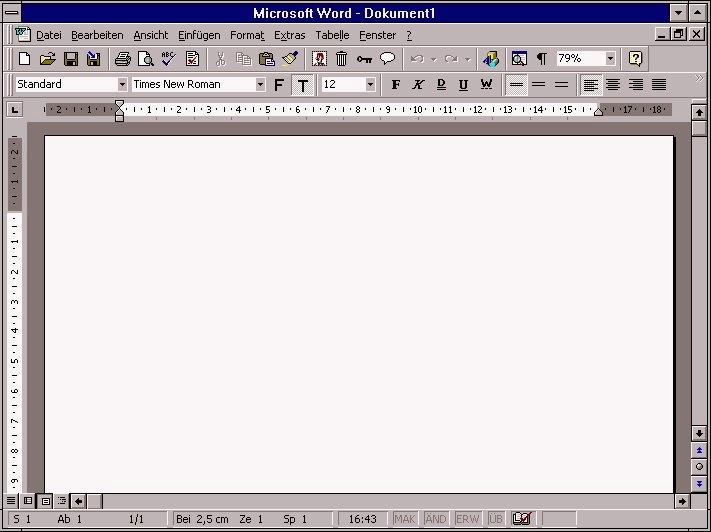This screenshot has width=711, height=532.
Task: Paste from clipboard icon
Action: [267, 59]
